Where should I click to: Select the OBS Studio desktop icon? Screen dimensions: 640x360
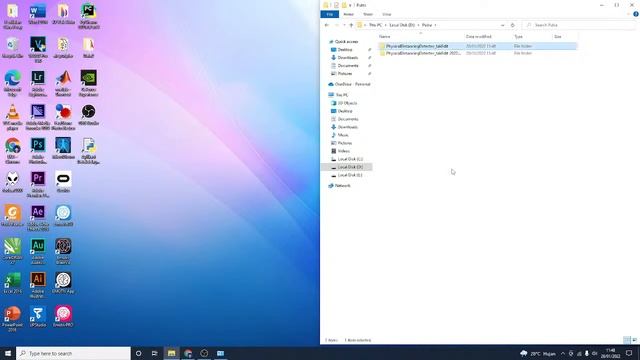click(89, 115)
